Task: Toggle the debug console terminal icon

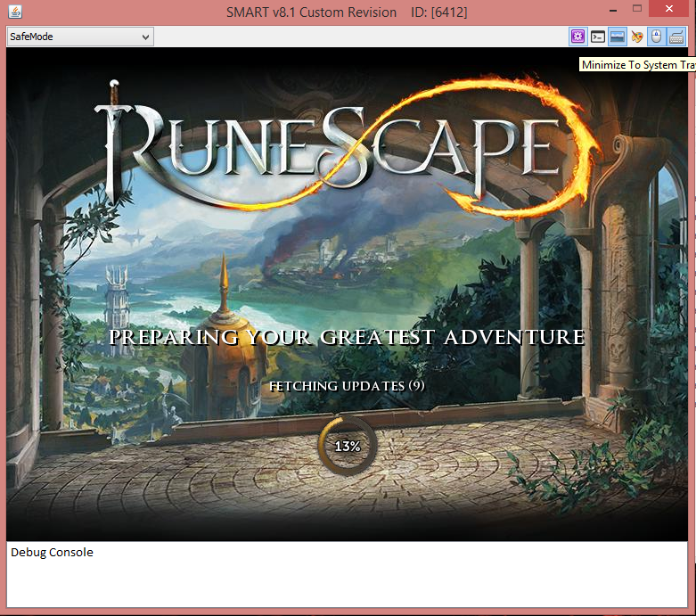Action: [x=597, y=37]
